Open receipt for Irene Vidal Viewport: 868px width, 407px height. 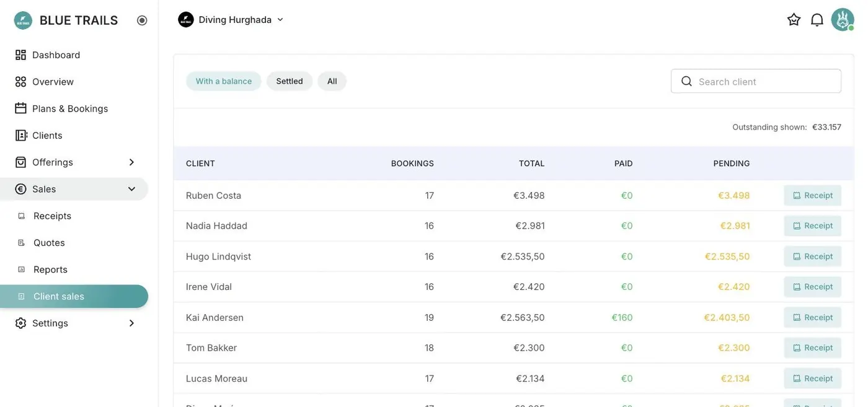(x=813, y=287)
